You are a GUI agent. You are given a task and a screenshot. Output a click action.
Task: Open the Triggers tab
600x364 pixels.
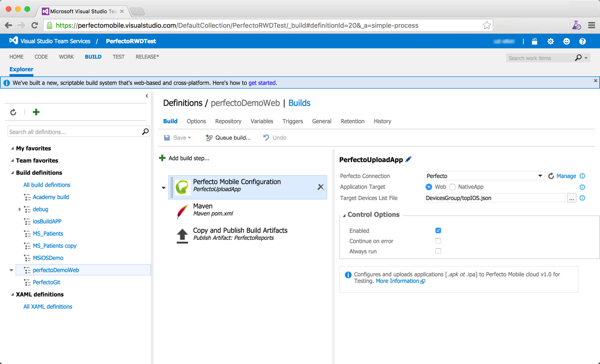[292, 121]
